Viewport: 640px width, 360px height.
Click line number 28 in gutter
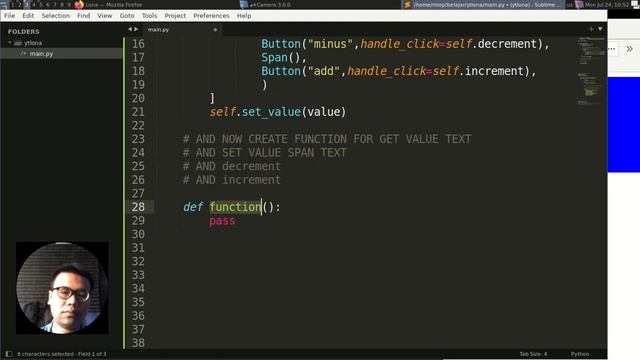pyautogui.click(x=138, y=207)
